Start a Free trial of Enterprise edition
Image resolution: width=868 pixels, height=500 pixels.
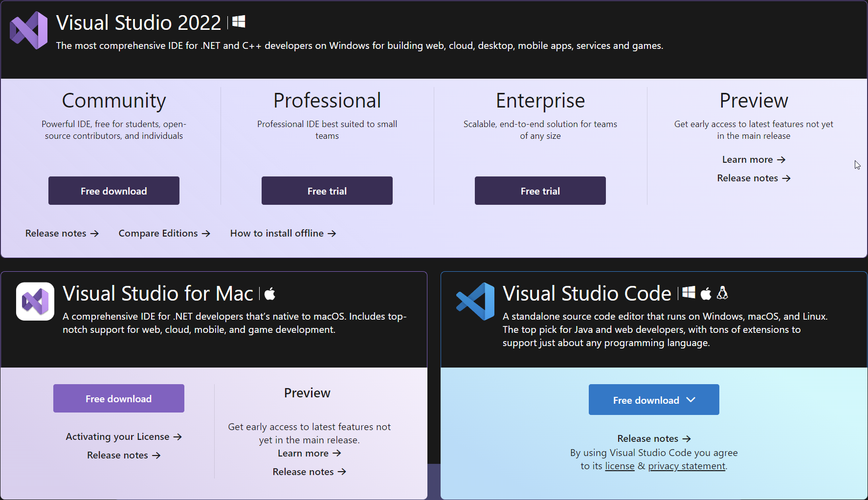(x=540, y=191)
